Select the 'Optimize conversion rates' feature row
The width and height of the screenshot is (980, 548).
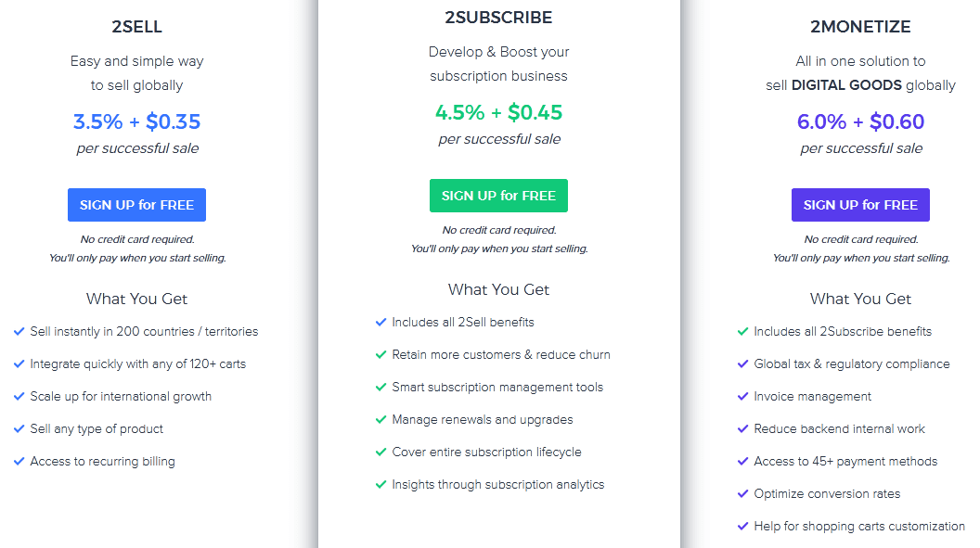(825, 493)
